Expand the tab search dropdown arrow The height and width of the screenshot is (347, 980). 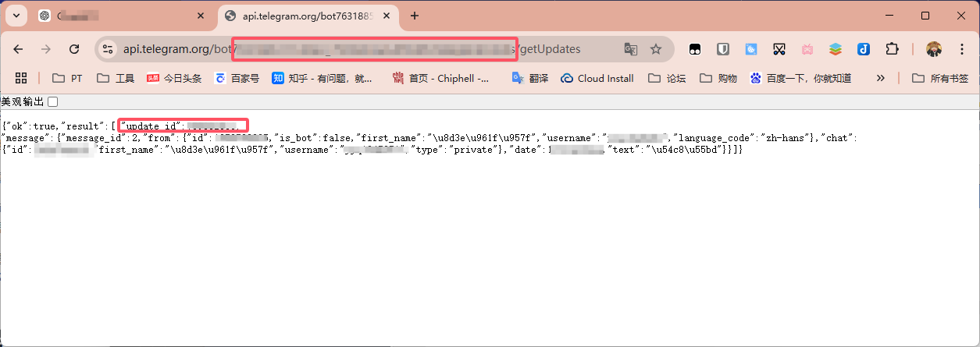click(16, 16)
